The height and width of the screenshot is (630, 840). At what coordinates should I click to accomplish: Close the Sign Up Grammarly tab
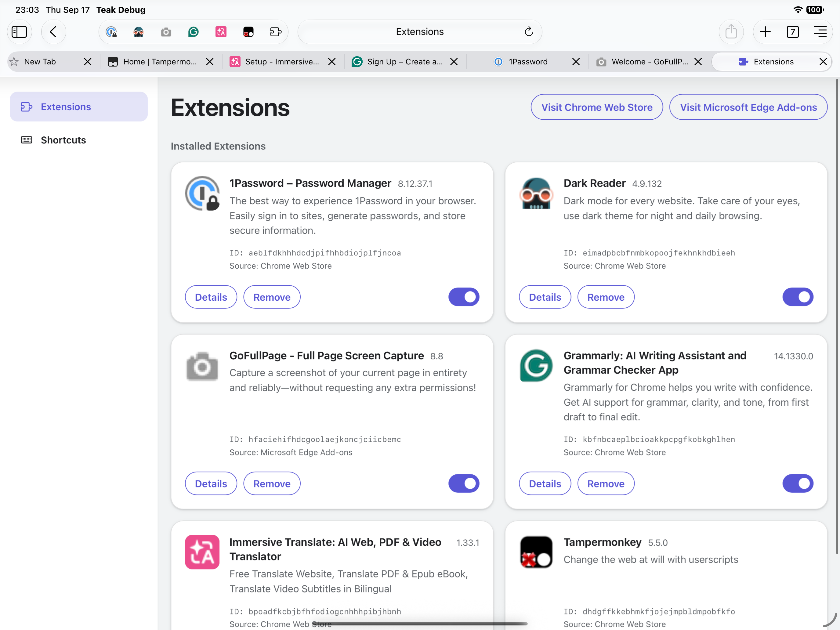454,62
